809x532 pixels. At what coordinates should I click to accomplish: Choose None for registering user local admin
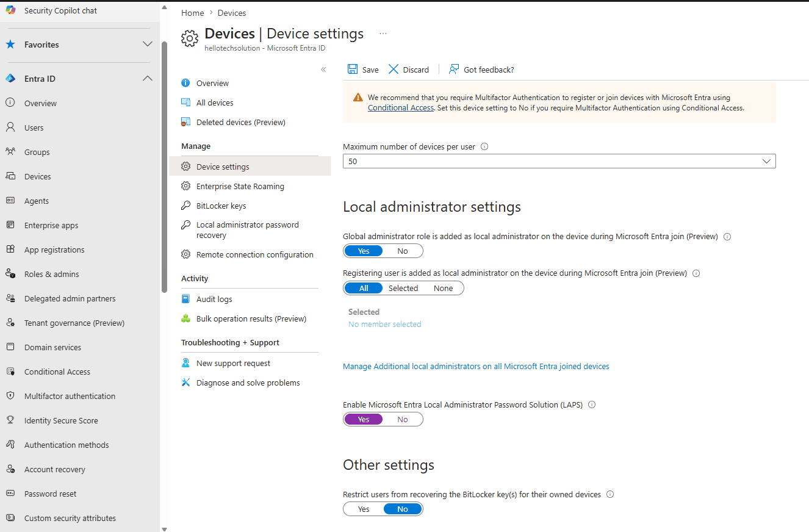(444, 288)
